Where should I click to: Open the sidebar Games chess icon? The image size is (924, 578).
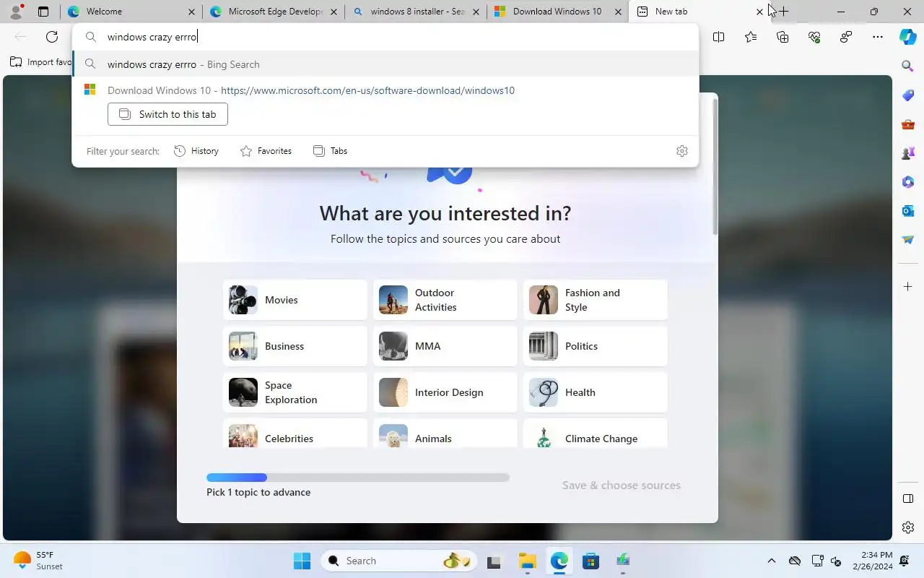[x=908, y=153]
